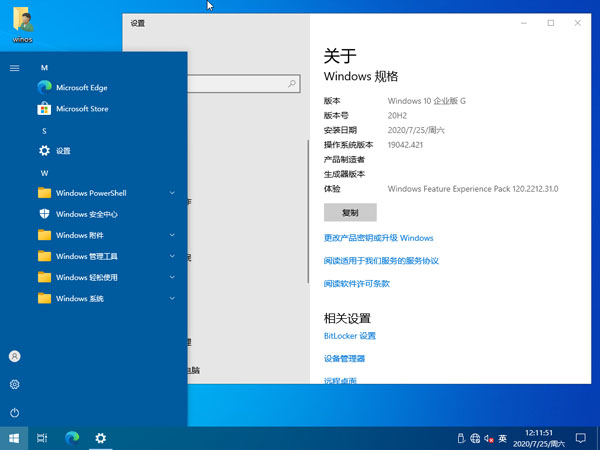Open Microsoft Store from Start menu

(x=73, y=109)
